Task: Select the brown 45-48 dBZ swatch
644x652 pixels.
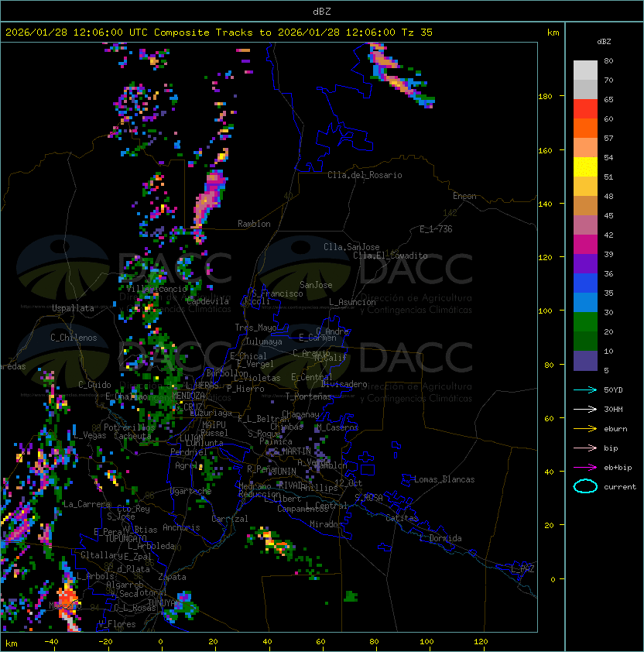Action: click(x=585, y=205)
